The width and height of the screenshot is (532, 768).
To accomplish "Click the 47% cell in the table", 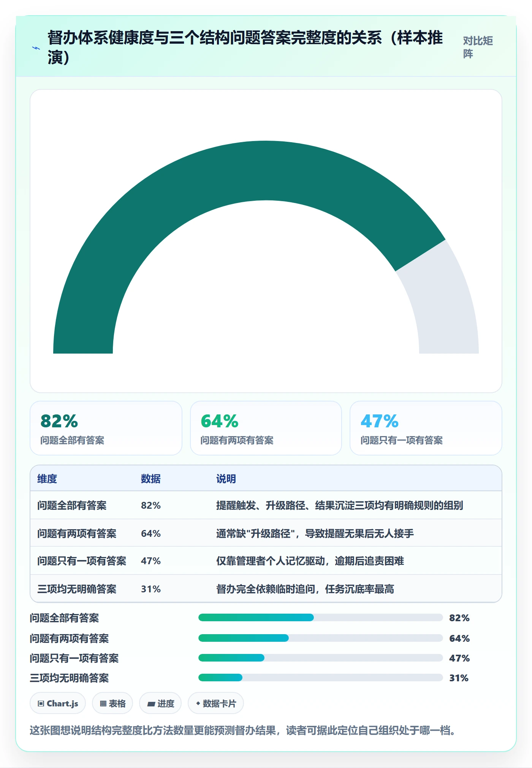I will 151,561.
